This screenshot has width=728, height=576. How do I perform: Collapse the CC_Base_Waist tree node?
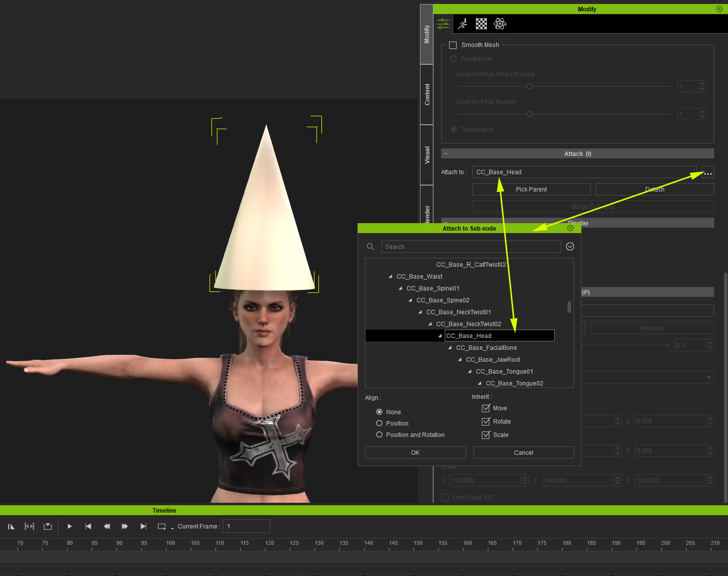pyautogui.click(x=390, y=277)
